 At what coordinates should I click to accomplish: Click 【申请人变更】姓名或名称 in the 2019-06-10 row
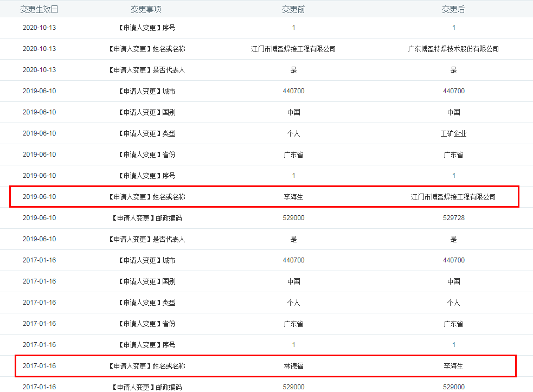[147, 197]
